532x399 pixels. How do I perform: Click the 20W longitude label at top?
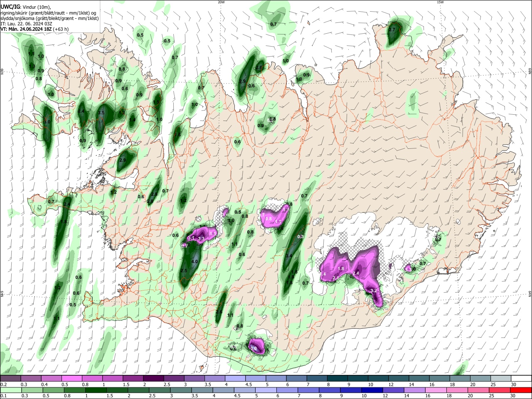pyautogui.click(x=221, y=2)
